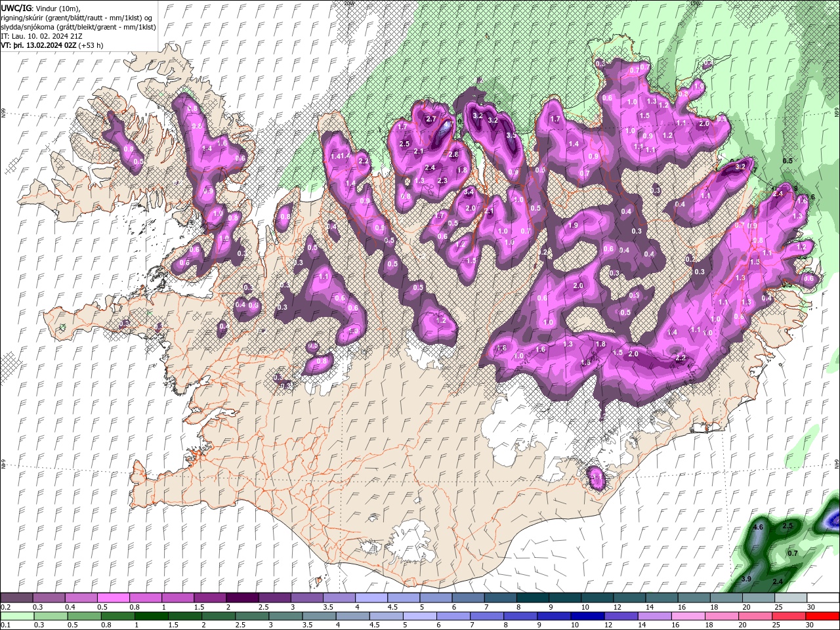Select the upper legend swatch labeled 8
The height and width of the screenshot is (630, 840).
pyautogui.click(x=532, y=598)
